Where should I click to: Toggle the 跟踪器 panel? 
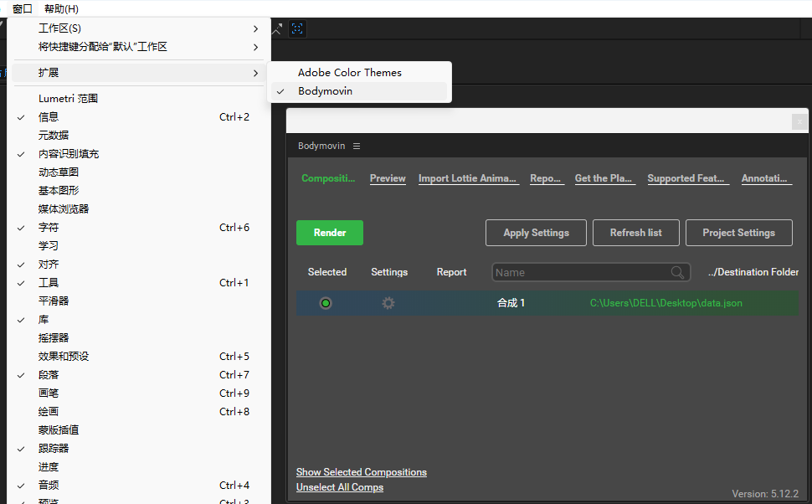click(139, 448)
